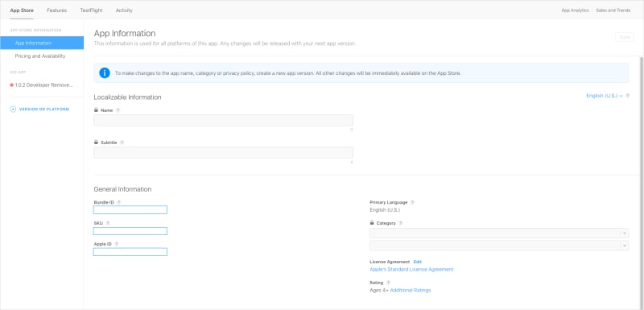The width and height of the screenshot is (644, 310).
Task: Open the TestFlight tab
Action: point(91,10)
